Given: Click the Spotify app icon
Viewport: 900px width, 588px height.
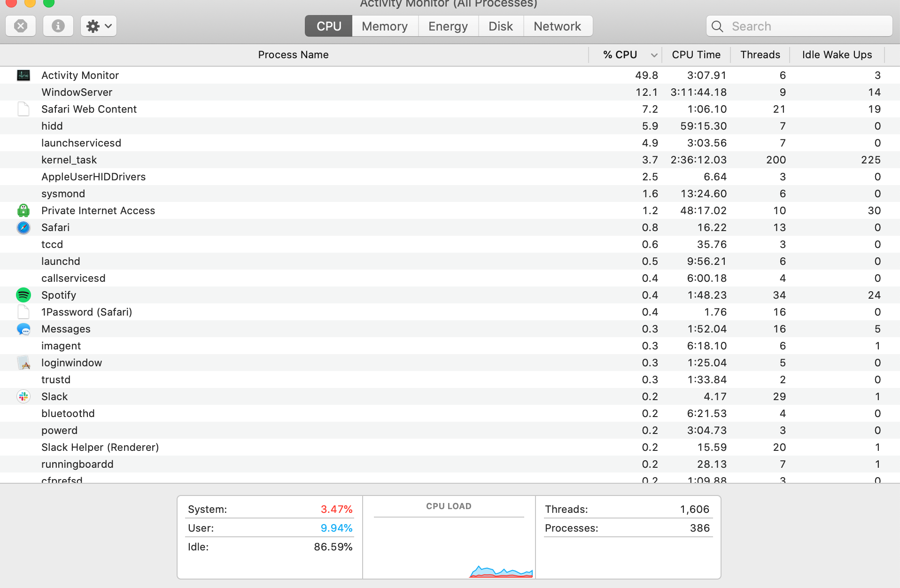Looking at the screenshot, I should click(23, 295).
